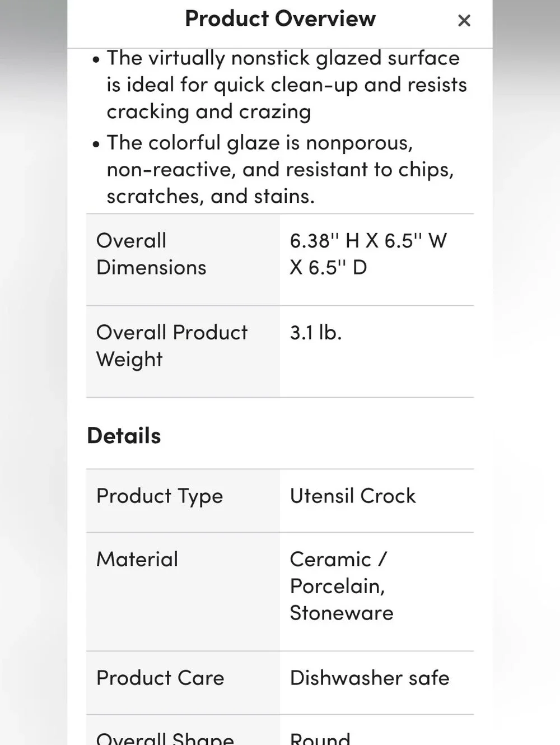Click the cracking and crazing text line
This screenshot has height=745, width=560.
pyautogui.click(x=209, y=111)
